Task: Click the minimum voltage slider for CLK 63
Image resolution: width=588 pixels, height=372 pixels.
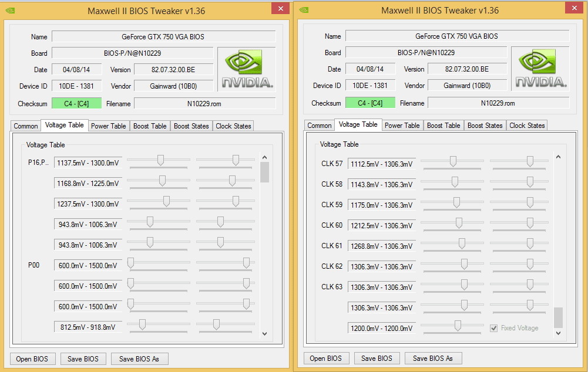Action: coord(464,285)
